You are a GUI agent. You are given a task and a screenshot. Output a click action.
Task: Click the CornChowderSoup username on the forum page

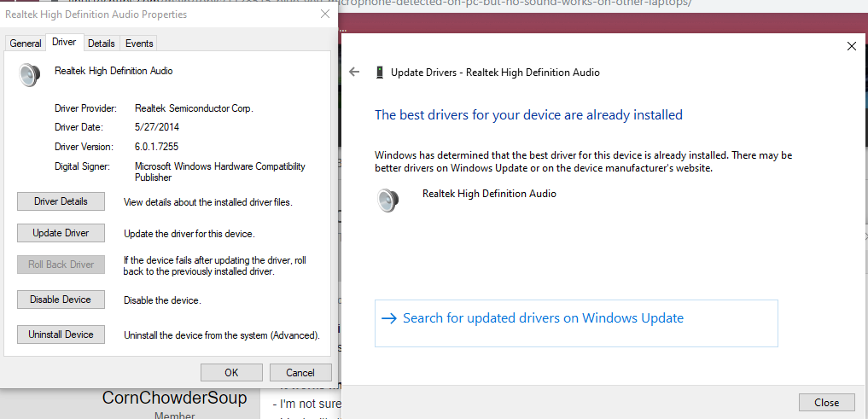tap(174, 398)
